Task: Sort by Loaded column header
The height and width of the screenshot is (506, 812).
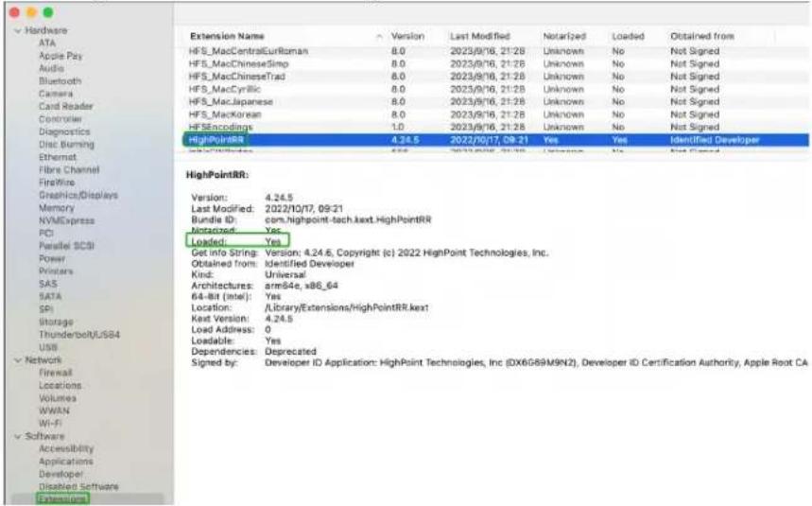Action: coord(629,36)
